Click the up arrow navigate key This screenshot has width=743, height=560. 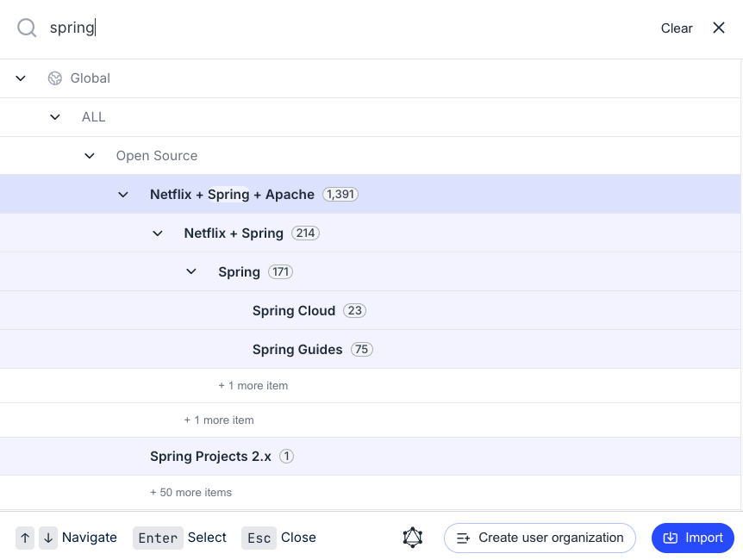25,538
